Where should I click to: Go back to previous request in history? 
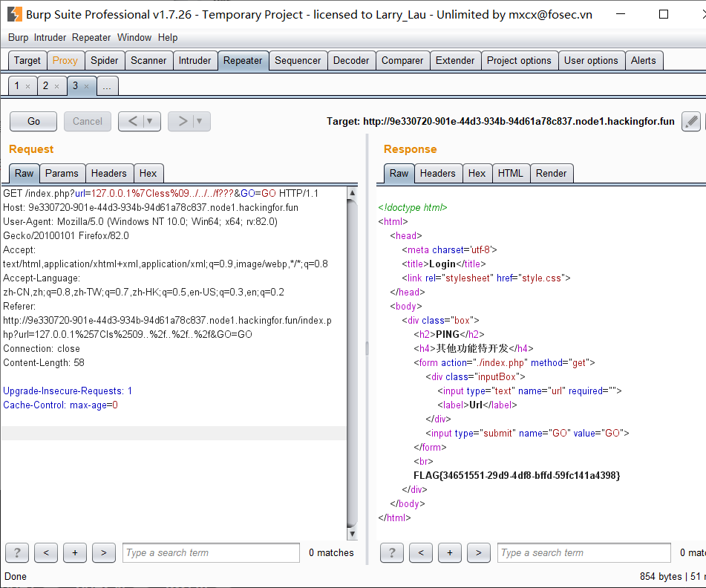(x=132, y=121)
